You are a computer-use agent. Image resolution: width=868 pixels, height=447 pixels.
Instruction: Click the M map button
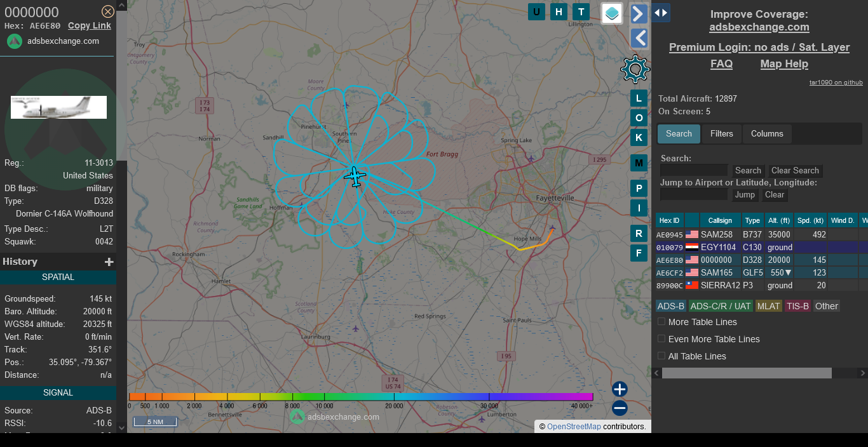[x=639, y=163]
